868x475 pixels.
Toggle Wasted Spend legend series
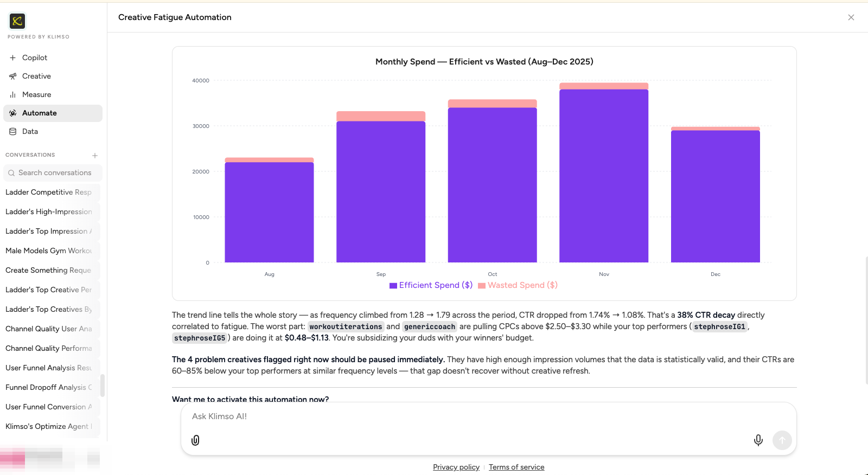[518, 285]
